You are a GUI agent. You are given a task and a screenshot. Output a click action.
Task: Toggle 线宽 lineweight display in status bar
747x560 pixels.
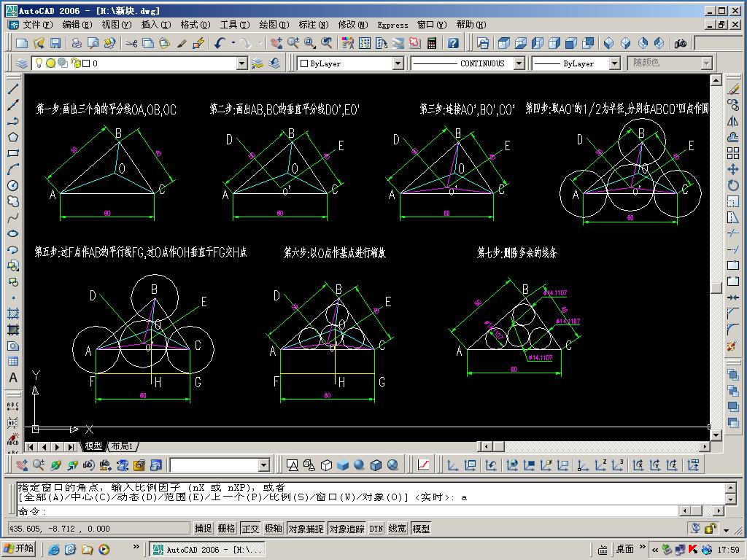(x=398, y=529)
